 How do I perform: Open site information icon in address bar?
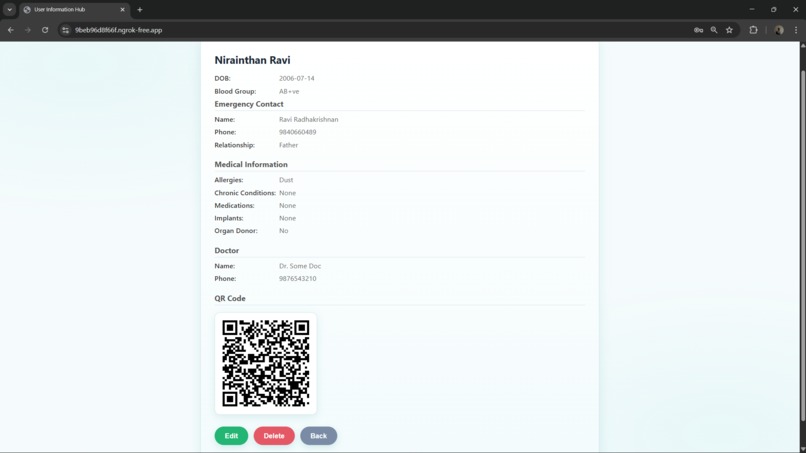(65, 30)
